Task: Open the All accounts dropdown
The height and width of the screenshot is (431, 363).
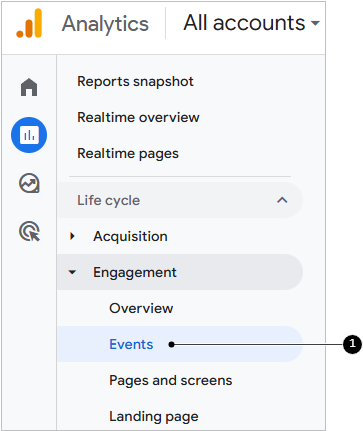Action: (252, 23)
